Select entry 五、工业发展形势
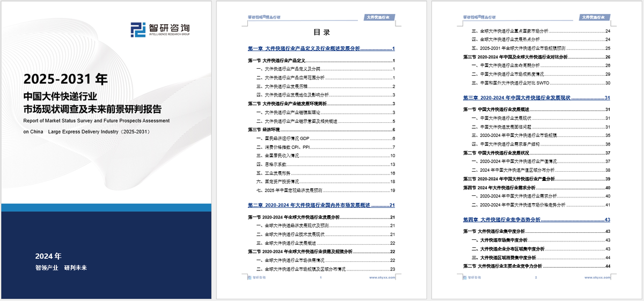 coord(325,173)
